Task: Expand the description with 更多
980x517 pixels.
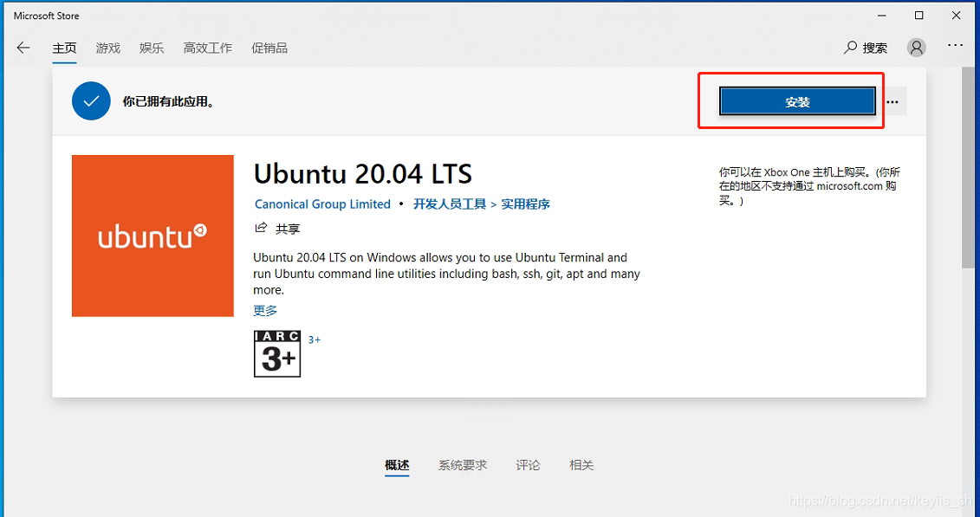Action: pos(265,310)
